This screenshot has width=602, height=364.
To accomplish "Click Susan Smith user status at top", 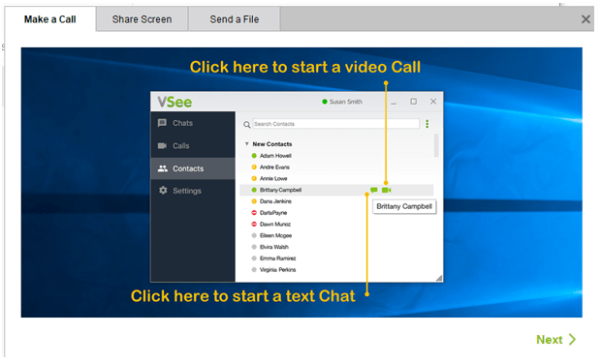I will click(x=342, y=102).
